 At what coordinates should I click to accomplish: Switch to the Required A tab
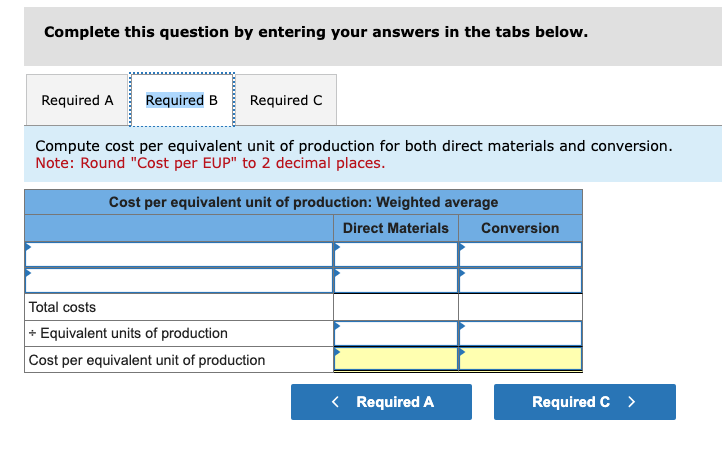click(x=77, y=100)
